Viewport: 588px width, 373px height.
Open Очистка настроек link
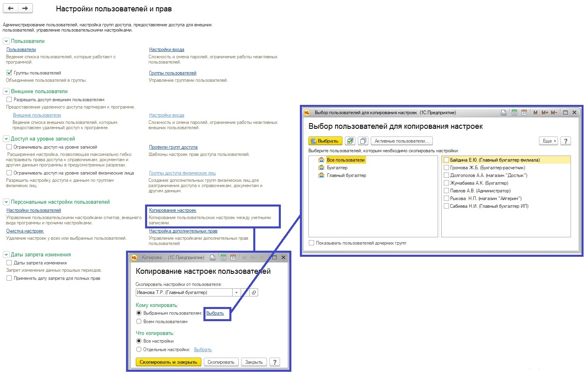[25, 231]
